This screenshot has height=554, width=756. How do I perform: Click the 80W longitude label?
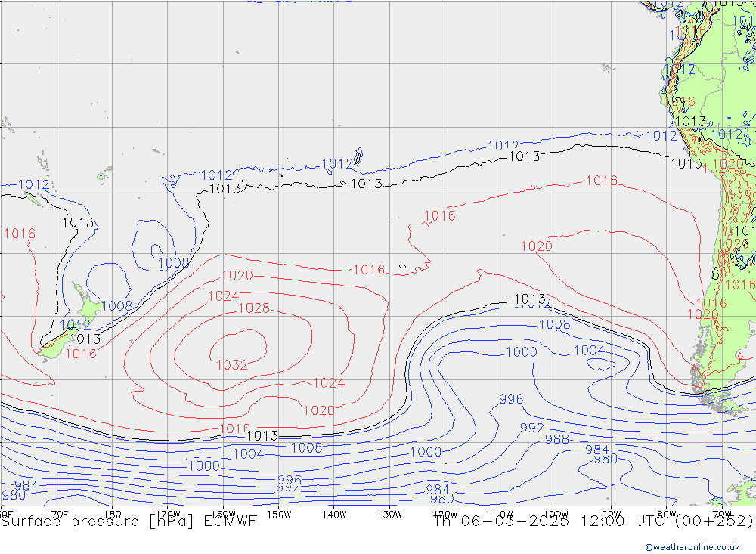pyautogui.click(x=667, y=515)
